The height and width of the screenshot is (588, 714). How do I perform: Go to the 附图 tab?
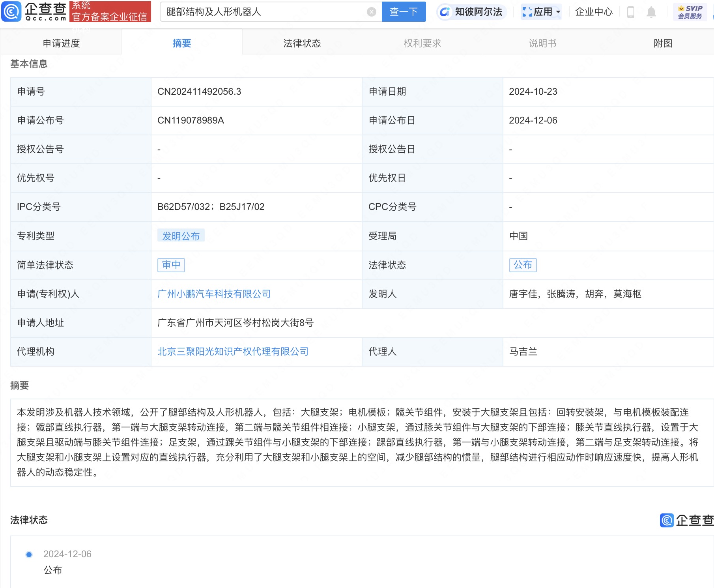pos(663,43)
